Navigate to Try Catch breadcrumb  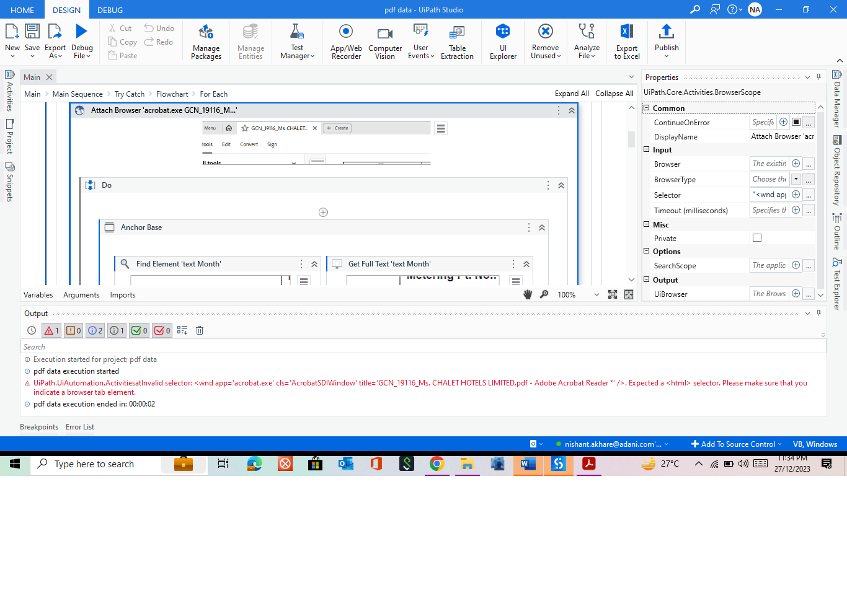click(x=130, y=94)
